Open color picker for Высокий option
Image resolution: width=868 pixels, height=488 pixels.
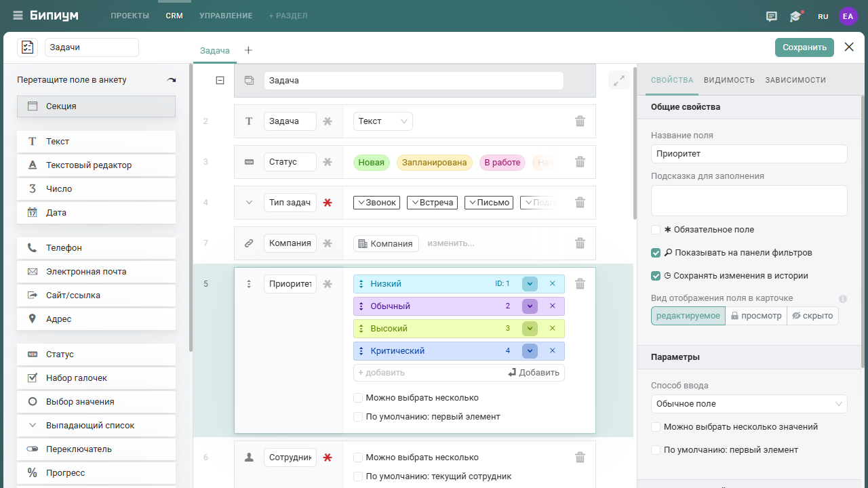point(530,329)
